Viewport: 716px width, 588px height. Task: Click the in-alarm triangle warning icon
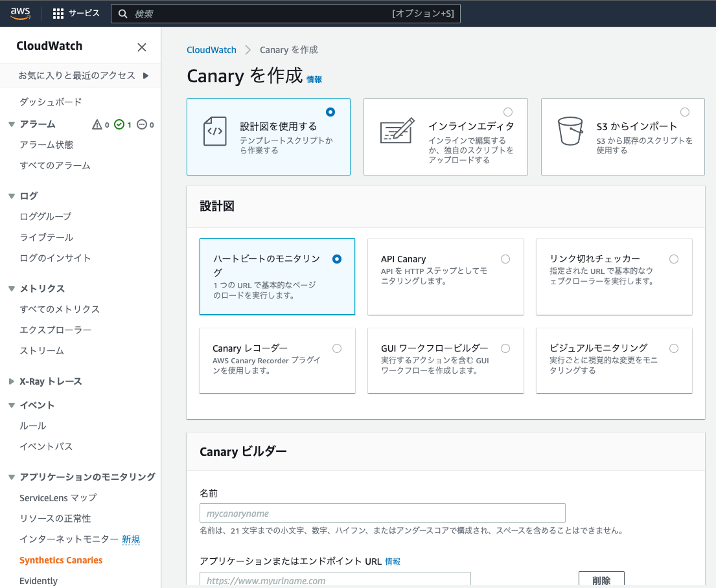tap(97, 124)
